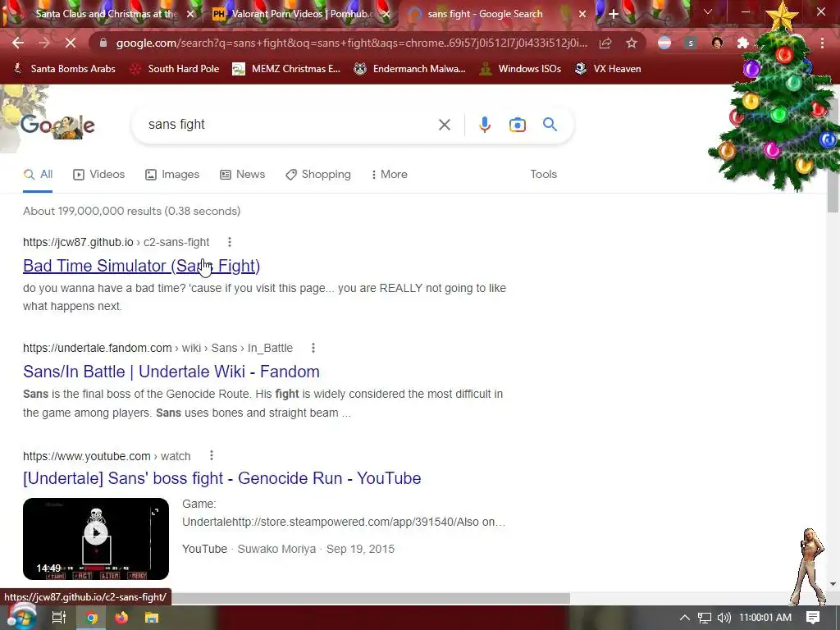
Task: Open MEMZ Christmas bookmark
Action: coord(286,69)
